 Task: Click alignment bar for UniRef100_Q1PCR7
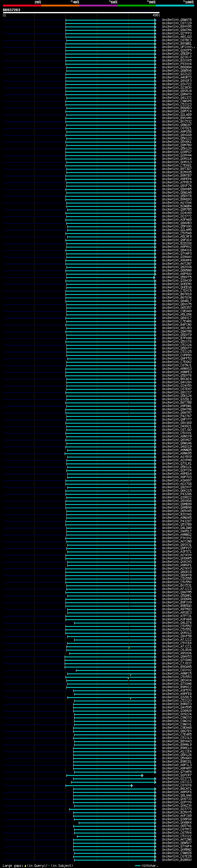105,775
